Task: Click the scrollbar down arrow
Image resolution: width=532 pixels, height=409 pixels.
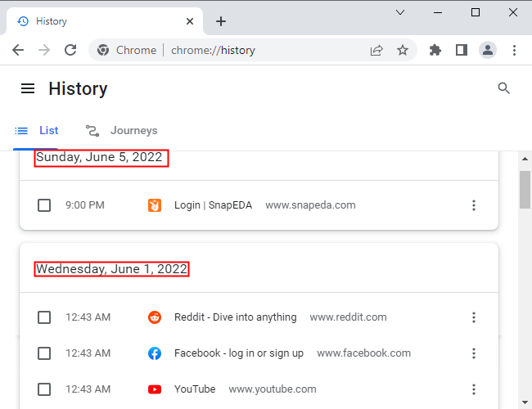Action: (525, 402)
